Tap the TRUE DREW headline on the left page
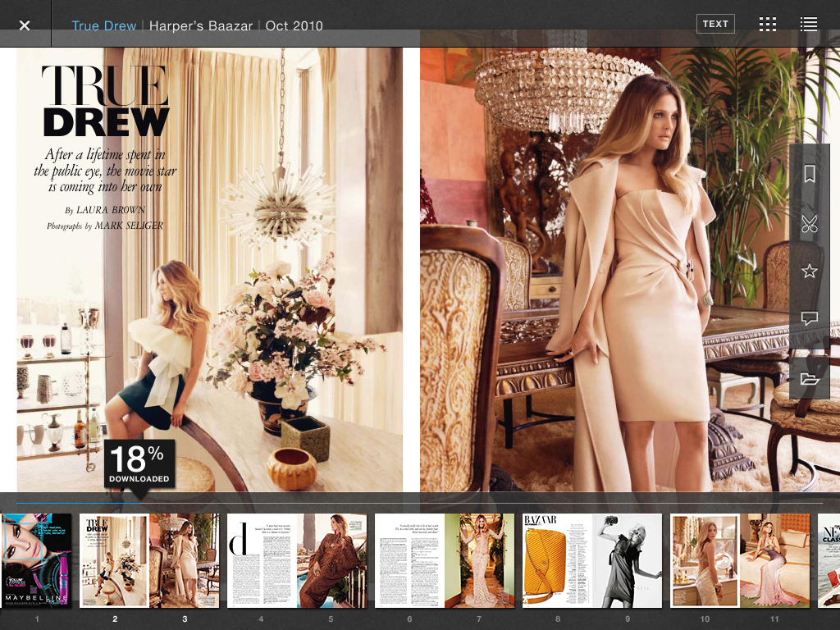 point(106,101)
